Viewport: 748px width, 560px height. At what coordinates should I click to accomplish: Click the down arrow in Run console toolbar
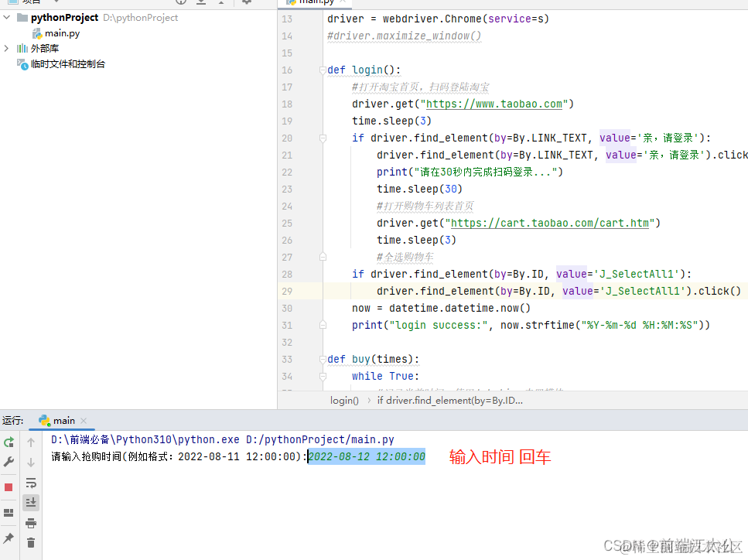tap(31, 463)
